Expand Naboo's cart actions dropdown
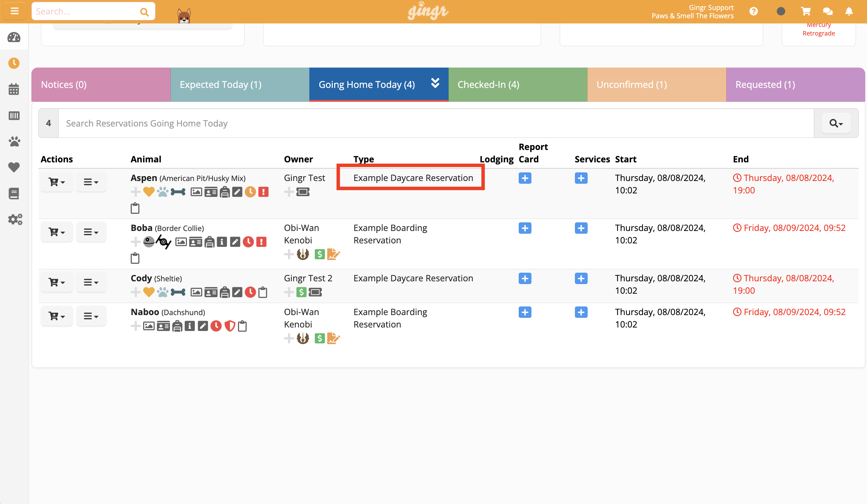Screen dimensions: 867x504 click(57, 316)
